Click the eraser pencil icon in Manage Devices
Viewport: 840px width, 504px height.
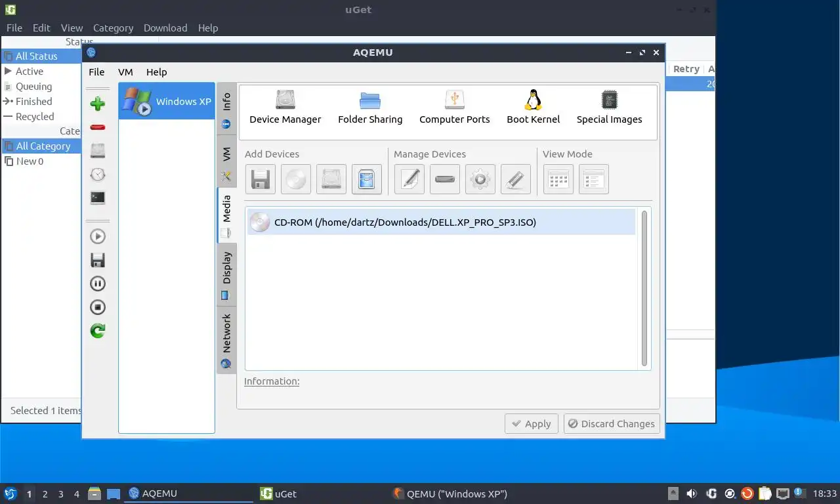coord(516,179)
